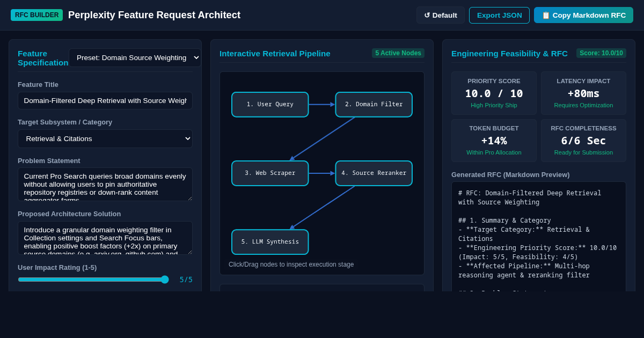
Task: Click the 'Requires Optimization' status text
Action: 583,105
